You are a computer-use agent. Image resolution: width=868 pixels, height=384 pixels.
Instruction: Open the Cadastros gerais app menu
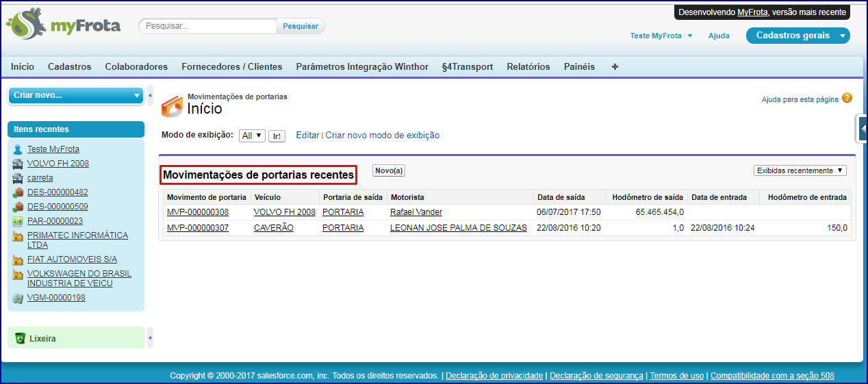pyautogui.click(x=798, y=36)
